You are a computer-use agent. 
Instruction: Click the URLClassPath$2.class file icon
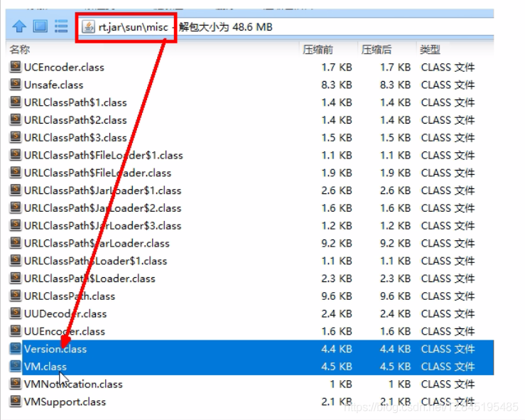pos(15,119)
